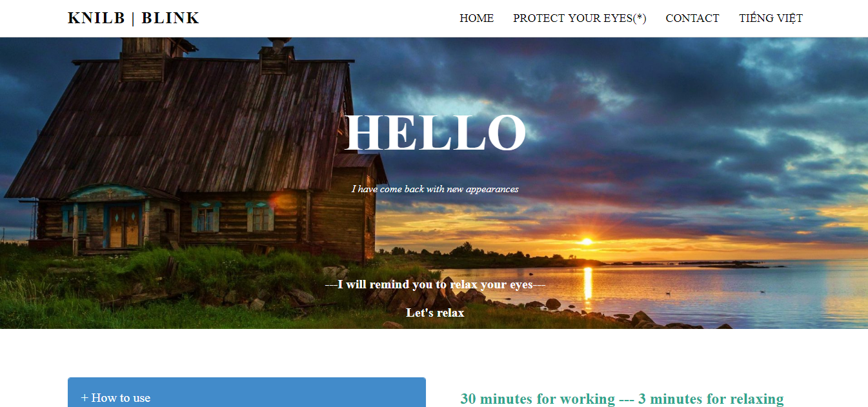
Task: Open the HOME menu item
Action: (476, 18)
